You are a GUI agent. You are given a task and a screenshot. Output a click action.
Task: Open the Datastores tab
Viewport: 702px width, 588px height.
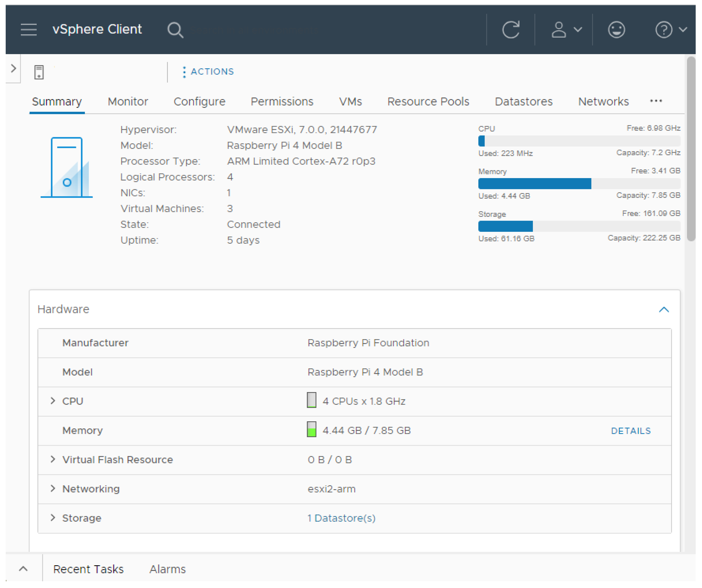coord(523,101)
